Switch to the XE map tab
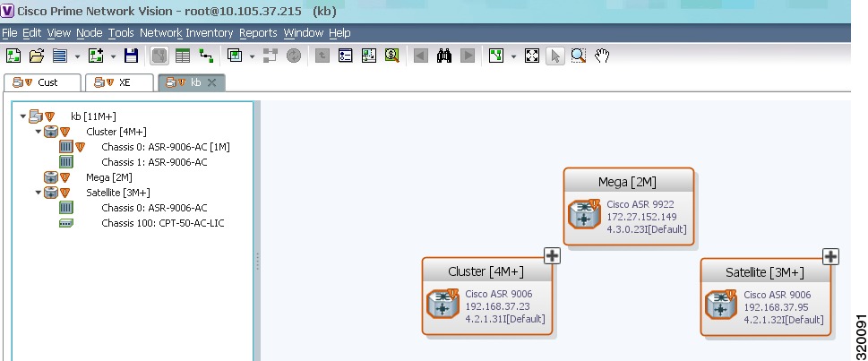The width and height of the screenshot is (868, 361). coord(119,82)
